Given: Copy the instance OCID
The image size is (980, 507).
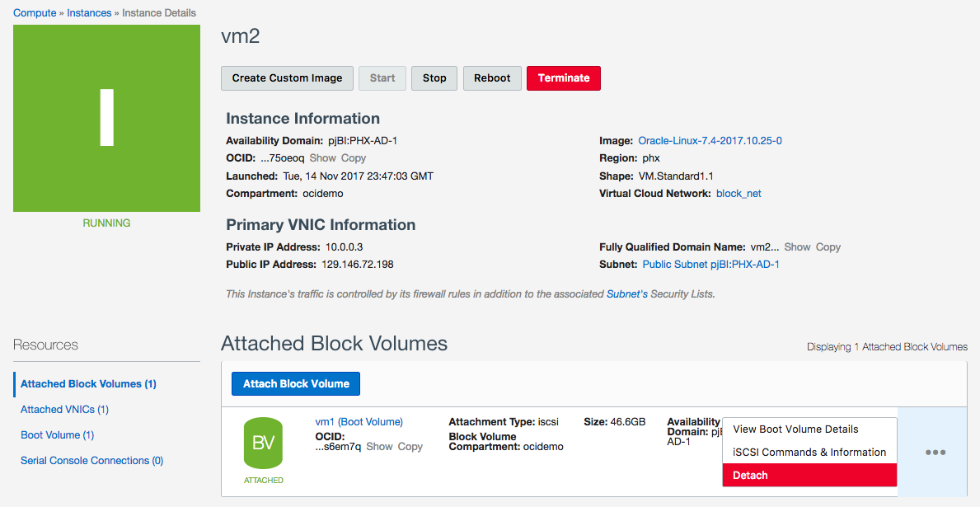Looking at the screenshot, I should tap(354, 158).
